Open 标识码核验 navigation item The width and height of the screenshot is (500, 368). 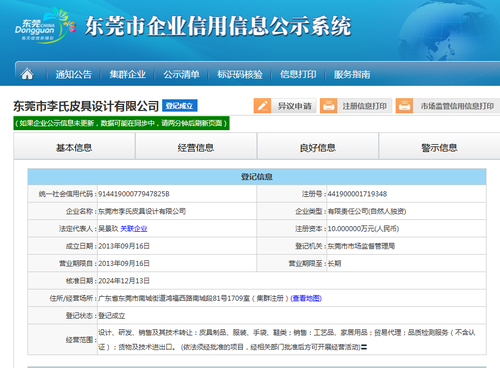tap(240, 74)
